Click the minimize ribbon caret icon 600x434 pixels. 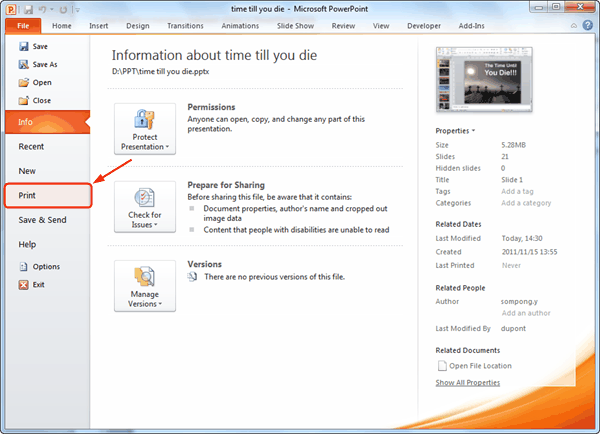(x=574, y=26)
